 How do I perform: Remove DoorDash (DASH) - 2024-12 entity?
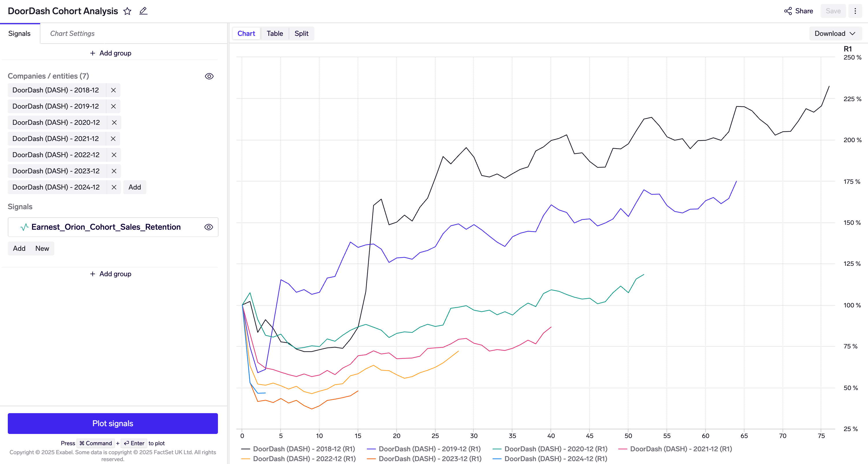(x=114, y=187)
